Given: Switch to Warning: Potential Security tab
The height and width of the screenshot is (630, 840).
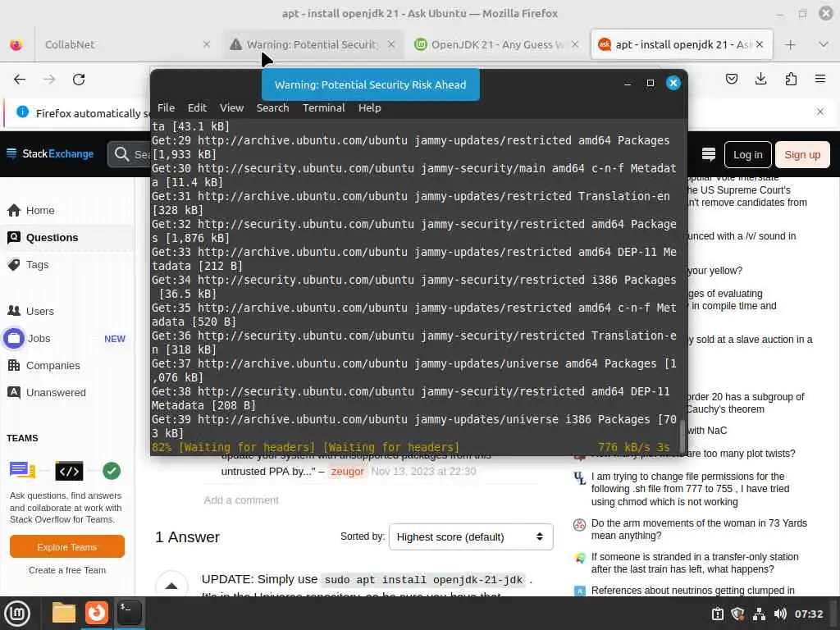Looking at the screenshot, I should point(313,44).
